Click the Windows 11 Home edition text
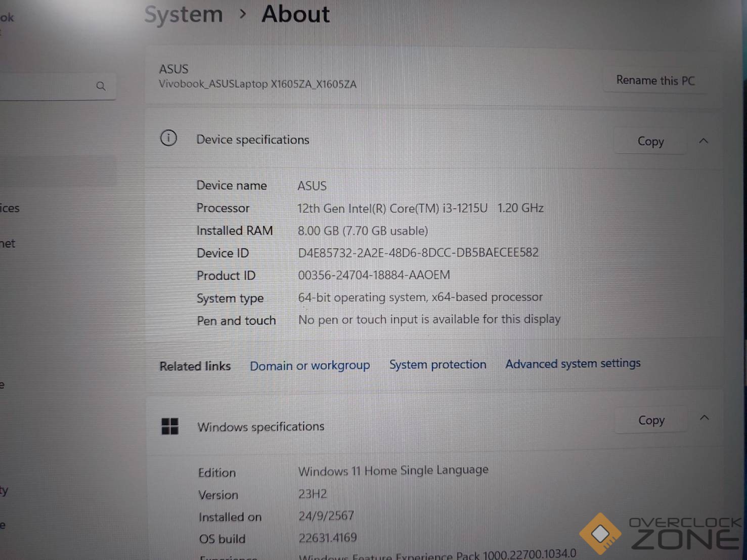Screen dimensions: 747x560 pos(393,471)
